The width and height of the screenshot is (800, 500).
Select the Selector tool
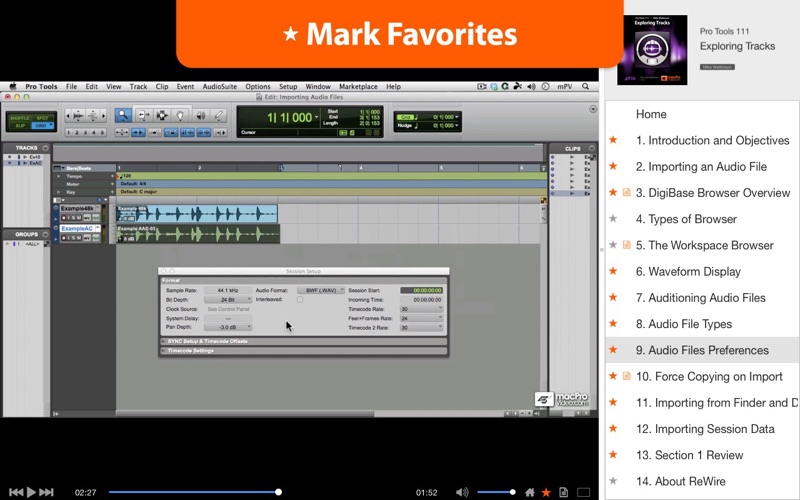(162, 116)
